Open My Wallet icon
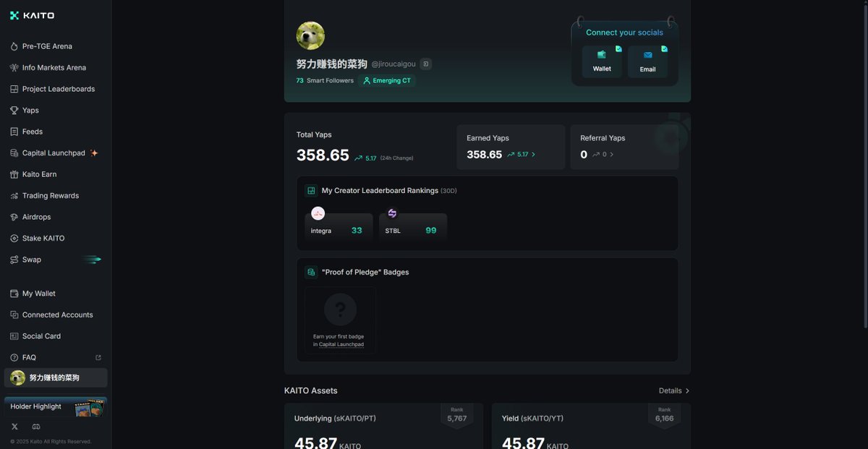The height and width of the screenshot is (449, 868). pos(14,294)
